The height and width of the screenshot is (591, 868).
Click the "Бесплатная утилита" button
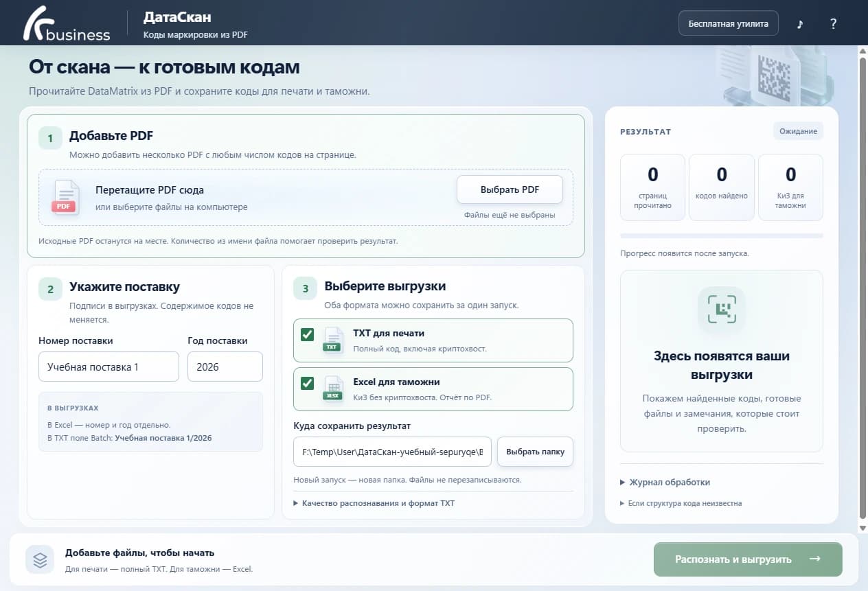tap(729, 24)
